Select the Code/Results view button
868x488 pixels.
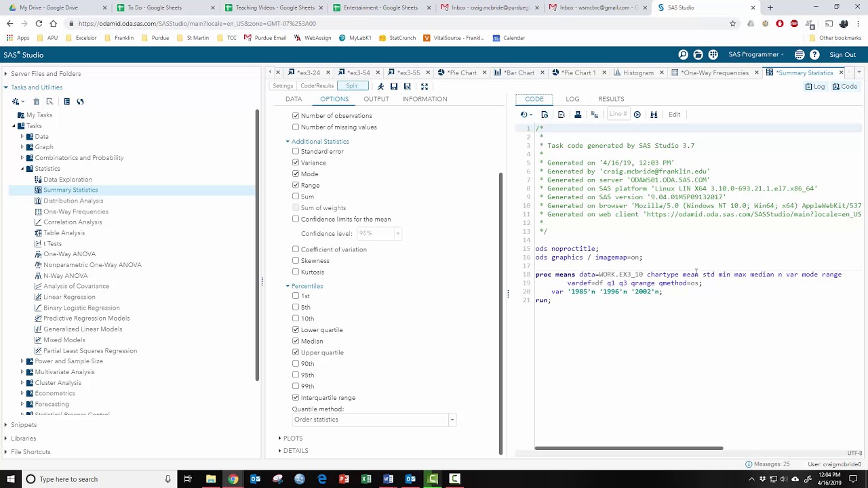[x=317, y=86]
